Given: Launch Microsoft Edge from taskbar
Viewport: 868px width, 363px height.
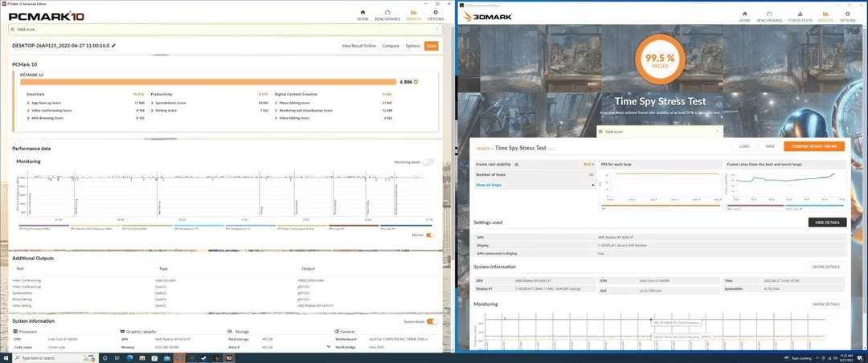Looking at the screenshot, I should pyautogui.click(x=129, y=358).
